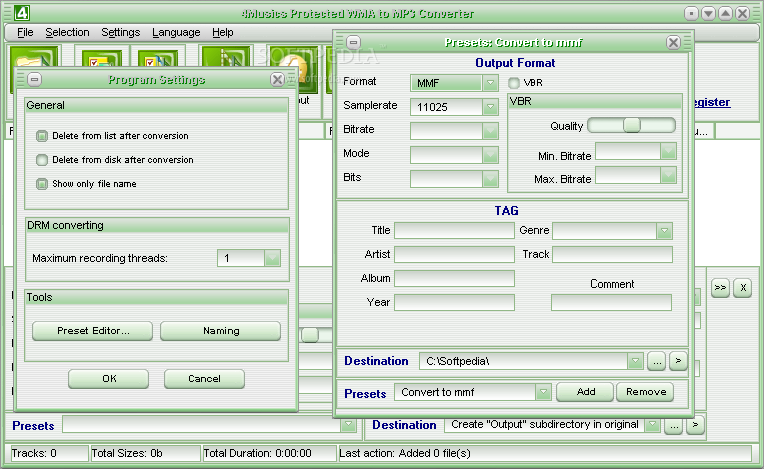Click the main window square dot title button

(x=691, y=14)
